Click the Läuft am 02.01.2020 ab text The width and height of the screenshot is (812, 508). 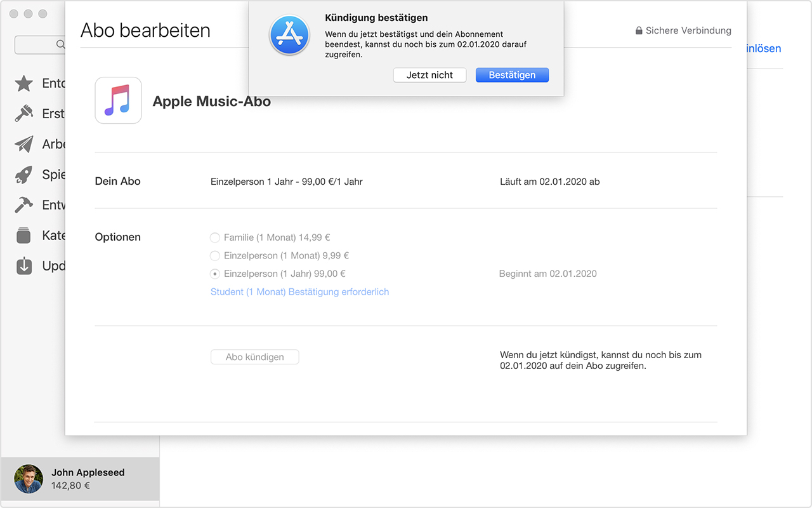[550, 182]
